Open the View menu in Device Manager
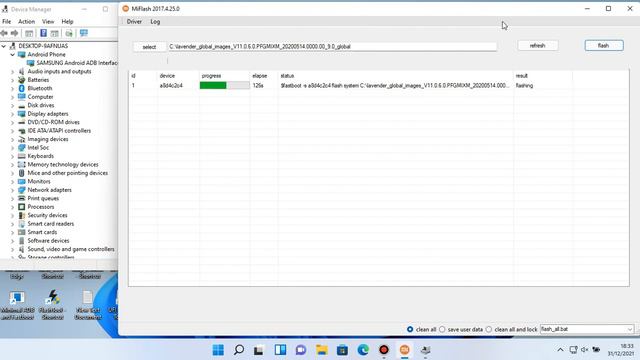 (48, 21)
